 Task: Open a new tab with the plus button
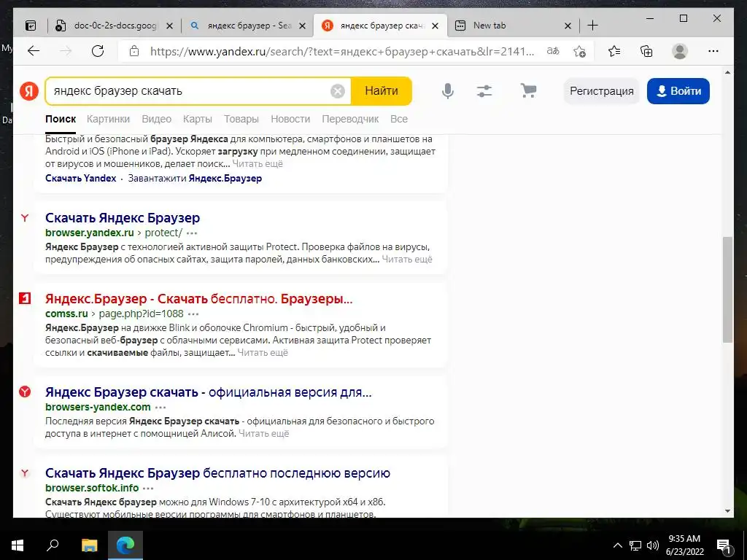click(592, 26)
